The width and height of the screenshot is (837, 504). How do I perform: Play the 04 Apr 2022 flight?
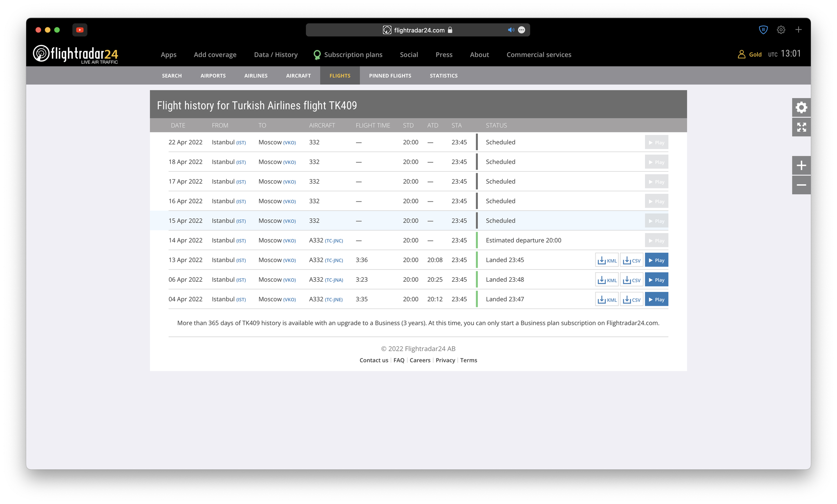[x=656, y=300]
